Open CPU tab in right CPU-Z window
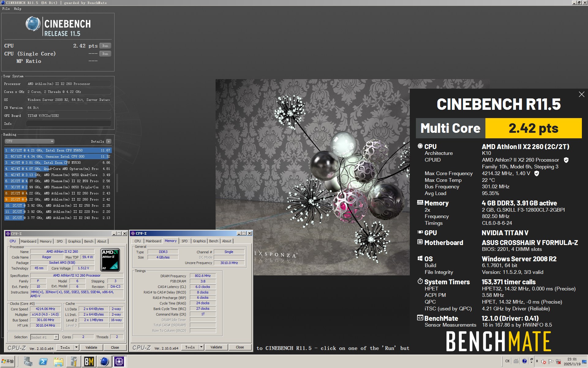 138,241
